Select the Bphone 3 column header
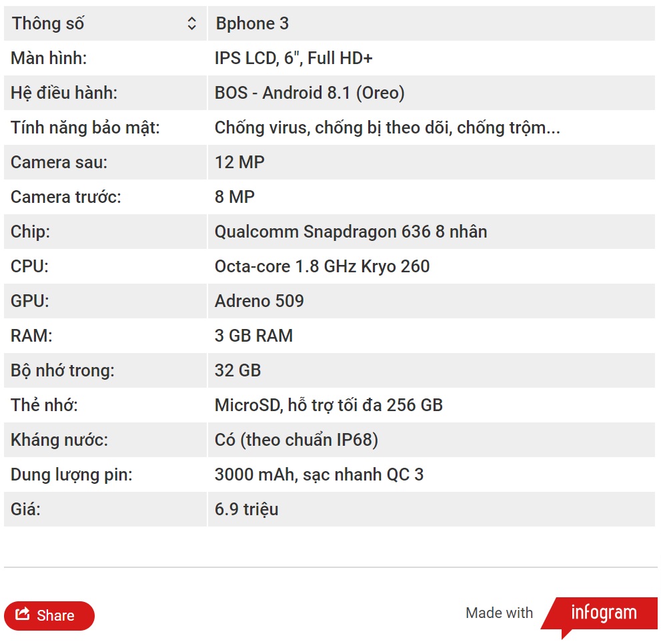Screen dimensions: 661x644 tap(432, 23)
